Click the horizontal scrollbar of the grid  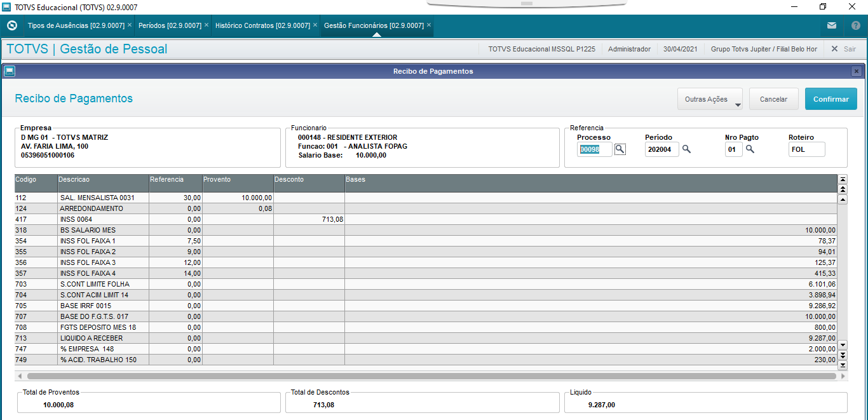point(431,376)
